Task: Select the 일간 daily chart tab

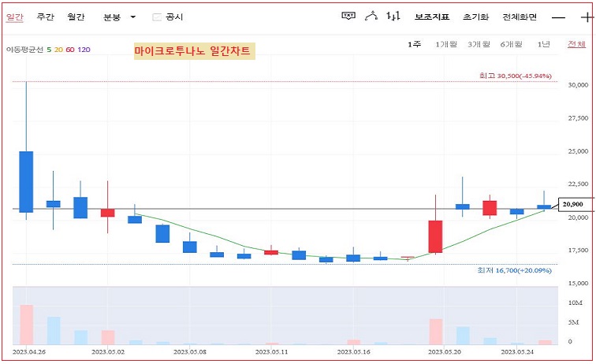Action: (15, 17)
